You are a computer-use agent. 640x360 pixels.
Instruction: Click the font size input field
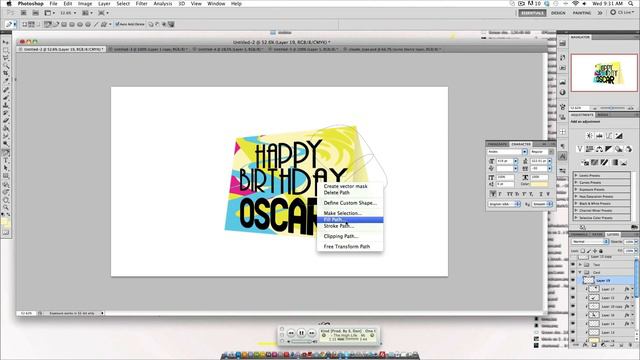click(504, 161)
